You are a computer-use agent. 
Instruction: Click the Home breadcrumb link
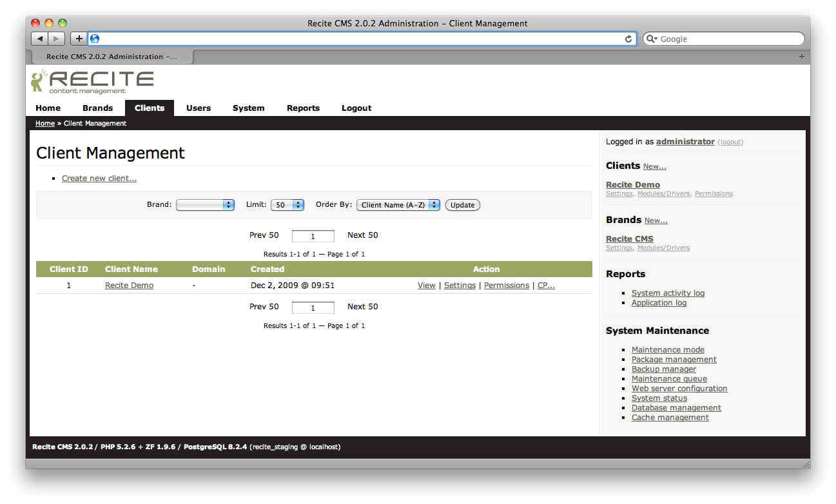(x=45, y=123)
